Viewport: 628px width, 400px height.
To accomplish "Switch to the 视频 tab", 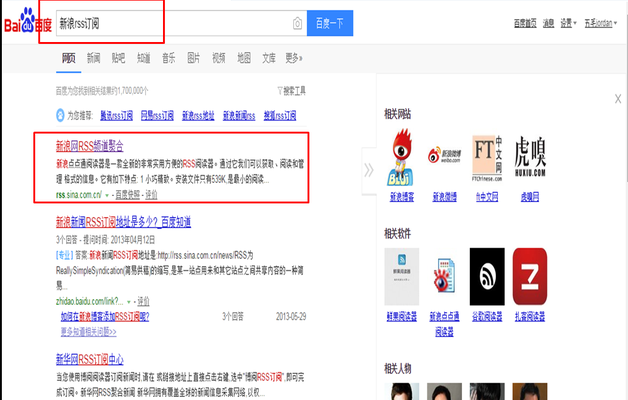I will click(x=219, y=58).
